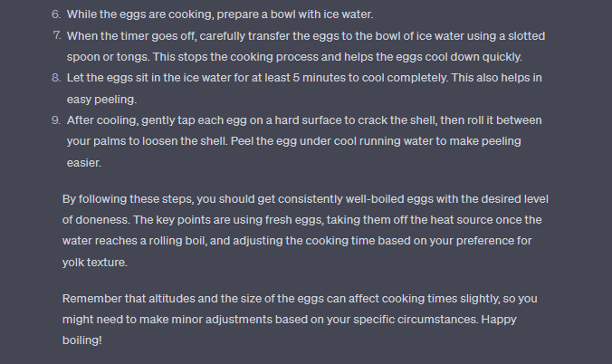Click the words 'When the timer goes off'

pyautogui.click(x=133, y=34)
